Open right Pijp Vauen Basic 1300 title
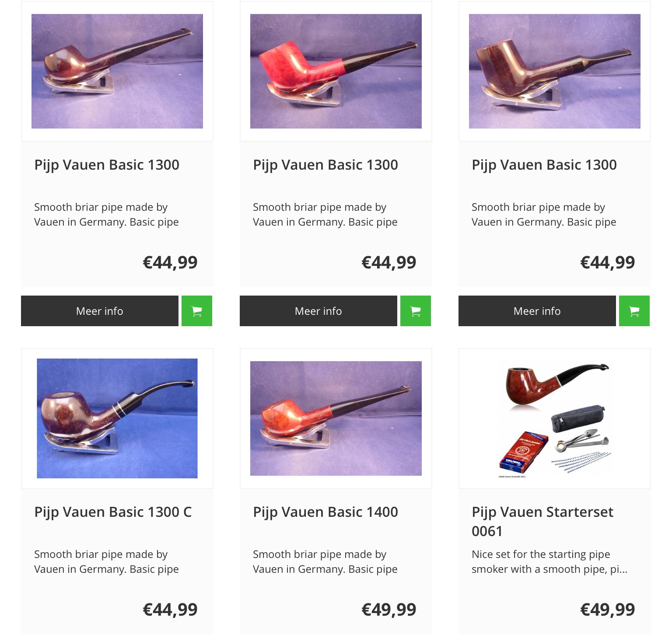Viewport: 672px width, 641px height. [544, 165]
